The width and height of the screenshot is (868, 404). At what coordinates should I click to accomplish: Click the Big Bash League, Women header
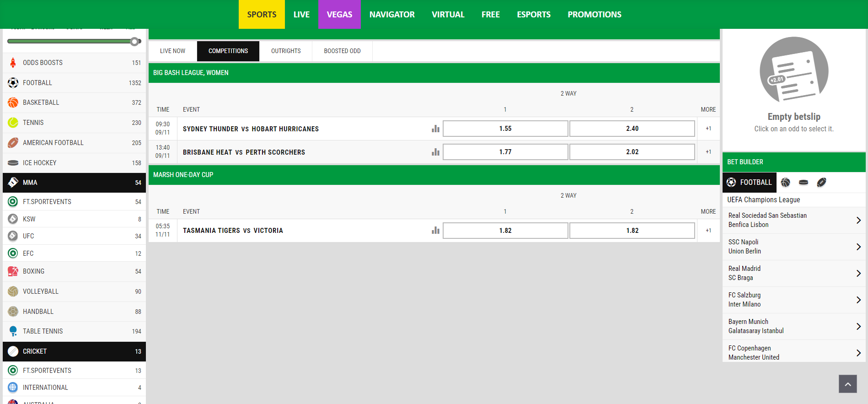click(x=434, y=73)
